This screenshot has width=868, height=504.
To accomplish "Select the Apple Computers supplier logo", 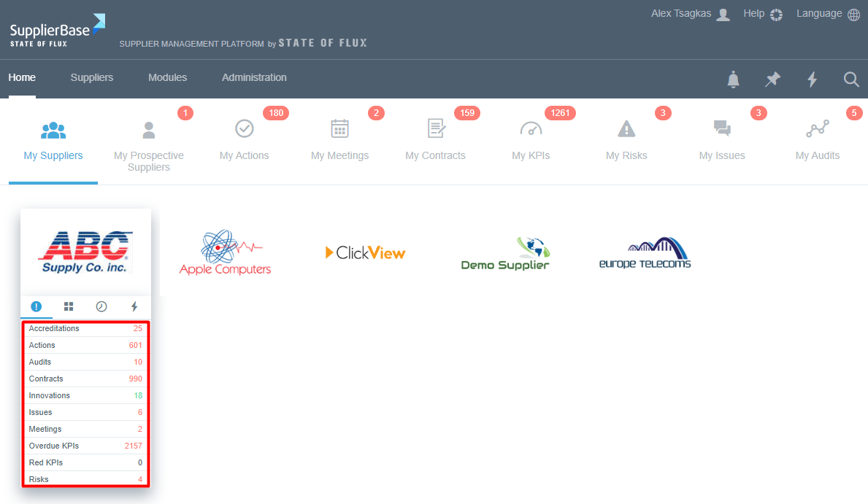I will tap(225, 253).
